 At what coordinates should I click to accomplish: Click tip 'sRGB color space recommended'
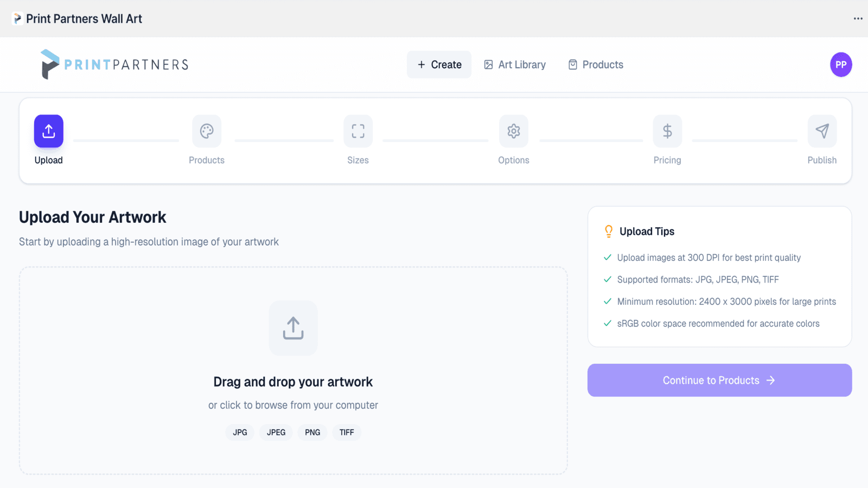(718, 324)
